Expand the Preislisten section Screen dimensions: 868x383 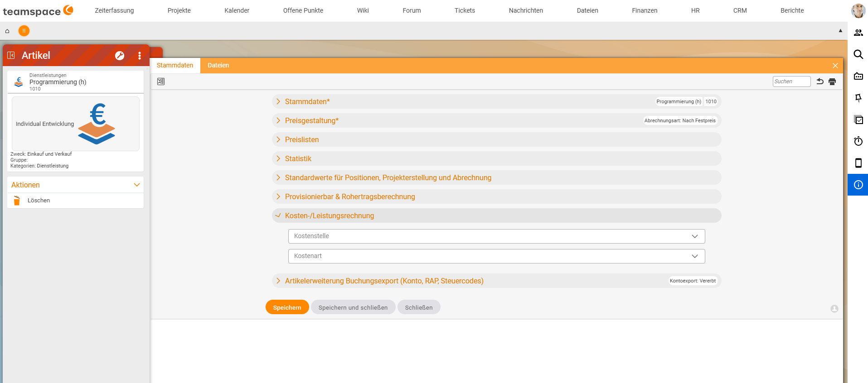coord(496,139)
